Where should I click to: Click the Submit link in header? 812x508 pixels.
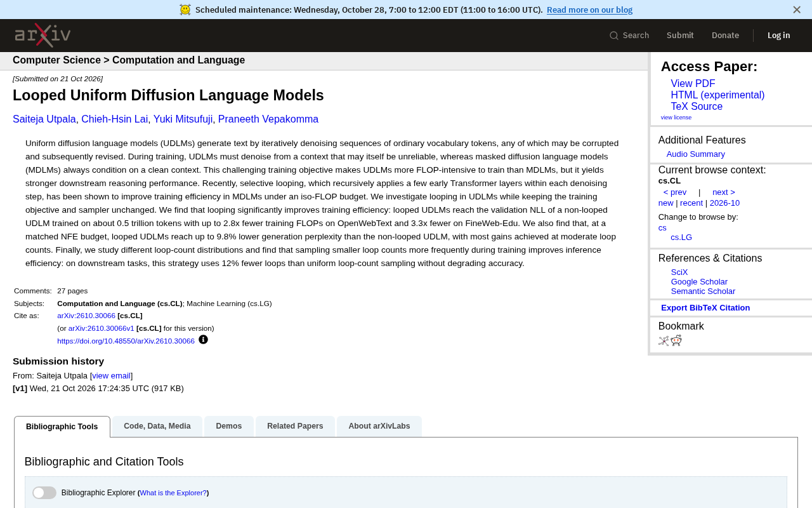680,36
